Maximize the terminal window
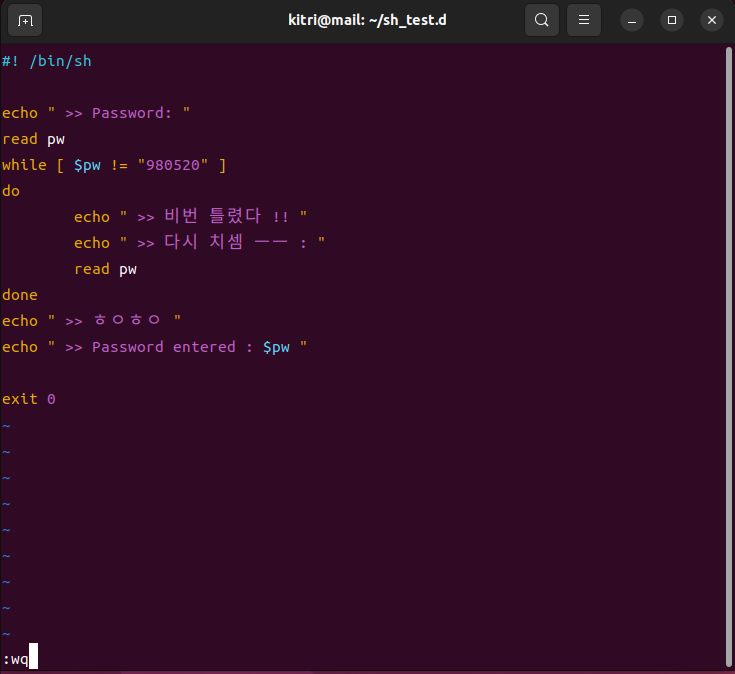Image resolution: width=735 pixels, height=674 pixels. tap(672, 21)
